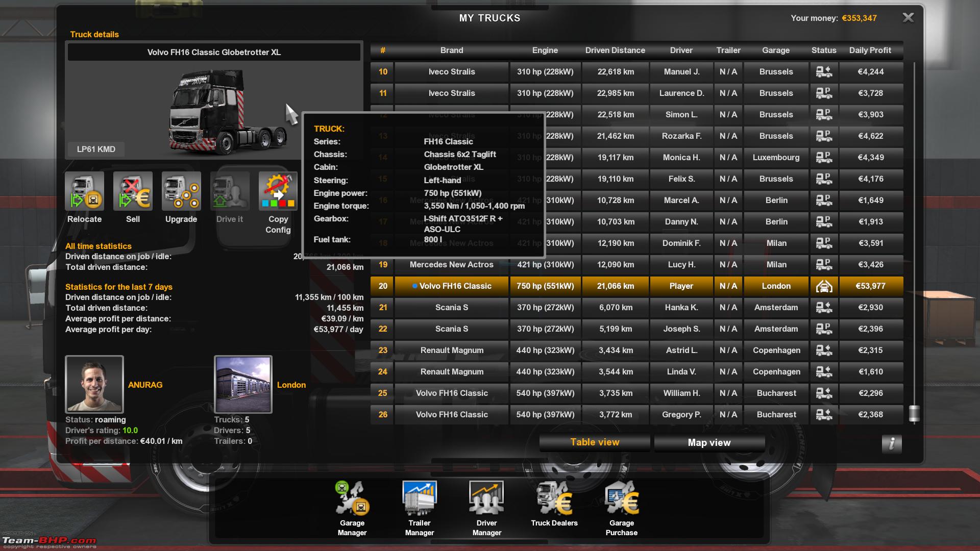Select row 26 Volvo FH16 Classic

pyautogui.click(x=636, y=415)
